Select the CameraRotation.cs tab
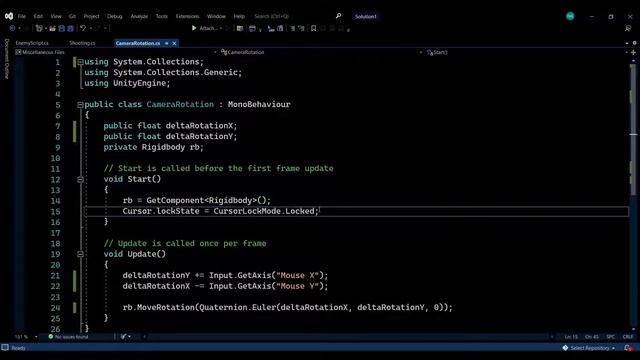640x360 pixels. (138, 43)
